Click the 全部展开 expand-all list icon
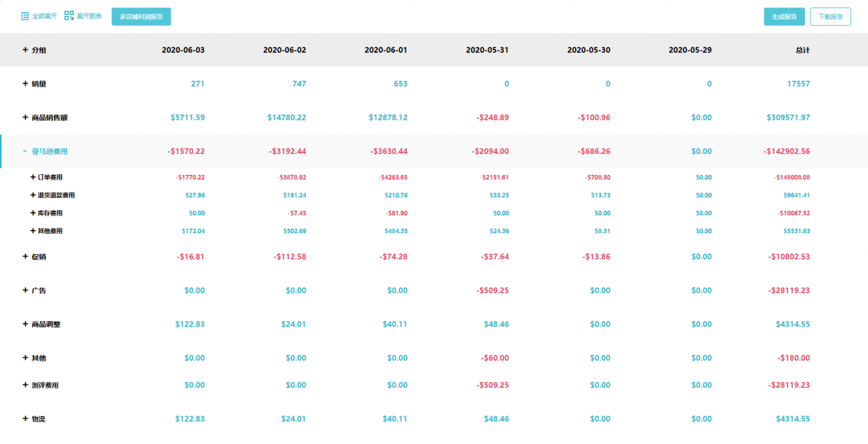This screenshot has height=444, width=868. (25, 16)
